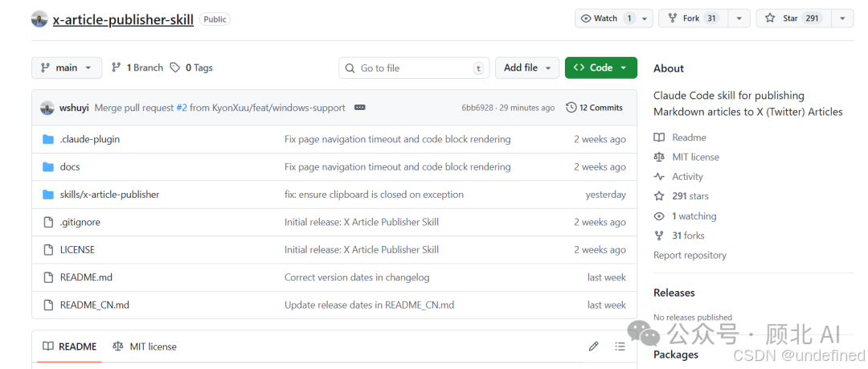The height and width of the screenshot is (369, 868).
Task: Click the folder icon beside .claude-plugin
Action: 48,139
